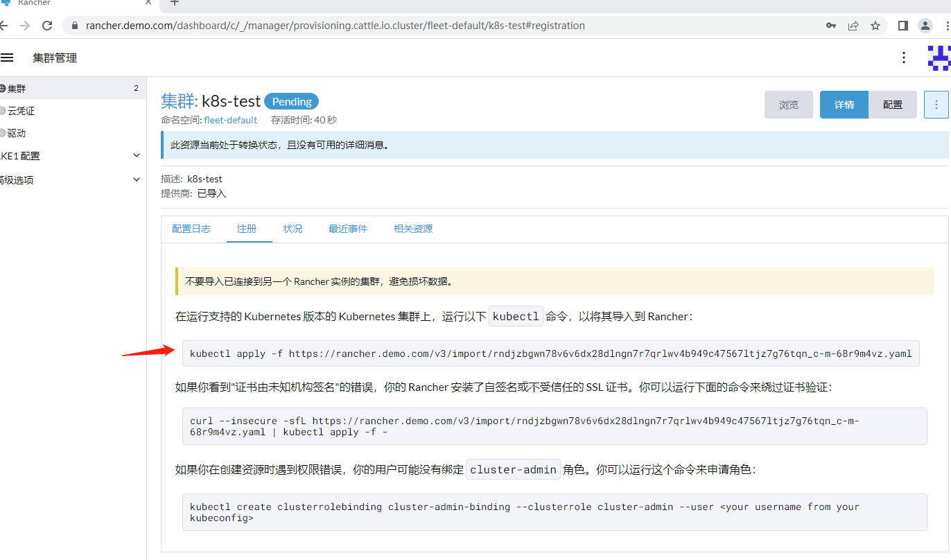Copy the kubectl apply import command
951x560 pixels.
tap(551, 353)
